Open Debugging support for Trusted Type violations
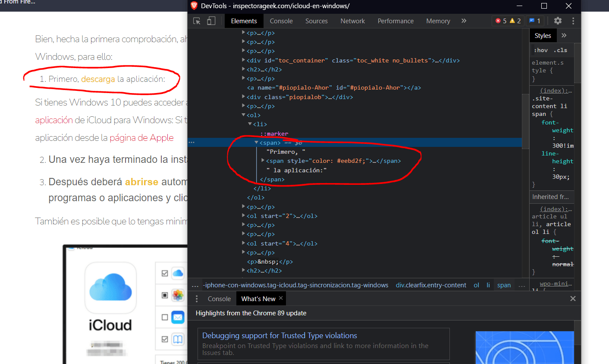The width and height of the screenshot is (609, 364). [x=279, y=336]
